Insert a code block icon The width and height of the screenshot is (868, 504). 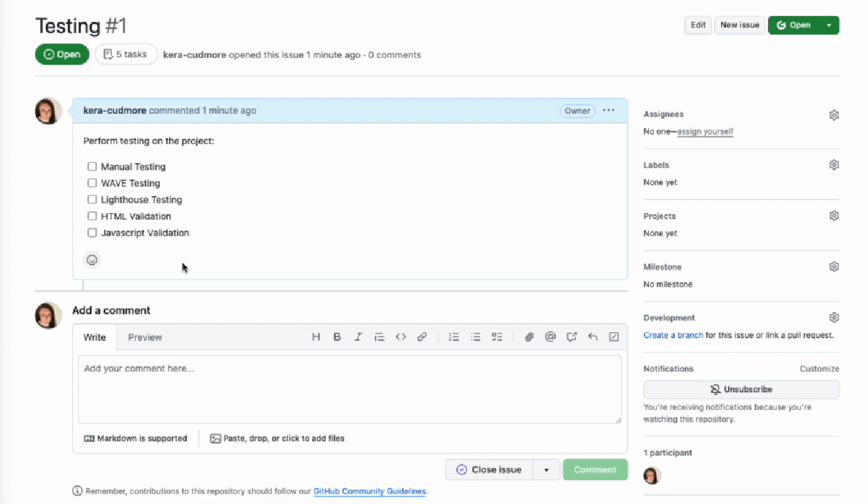point(400,336)
